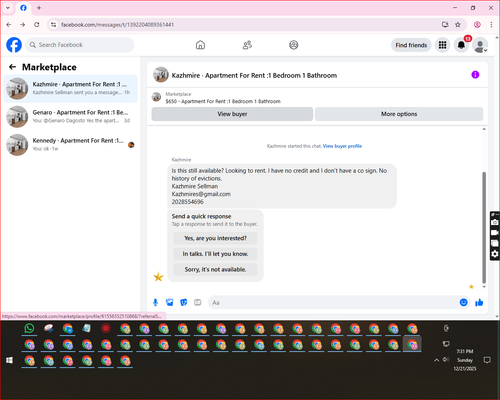Click the video record icon on side panel
The width and height of the screenshot is (500, 400).
click(495, 233)
